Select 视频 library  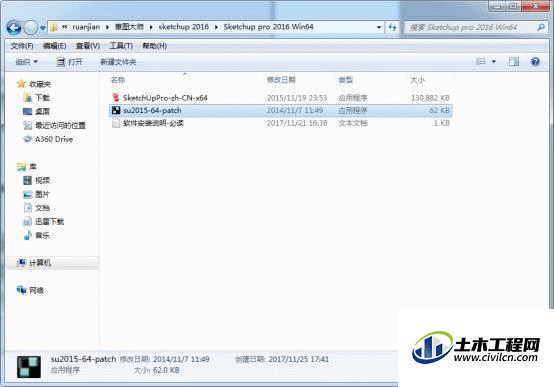[x=42, y=180]
